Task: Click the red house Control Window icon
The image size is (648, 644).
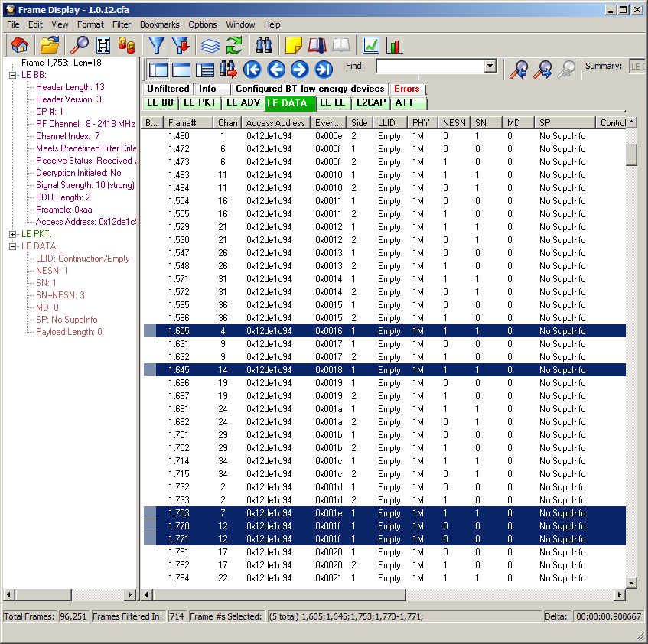Action: point(19,45)
